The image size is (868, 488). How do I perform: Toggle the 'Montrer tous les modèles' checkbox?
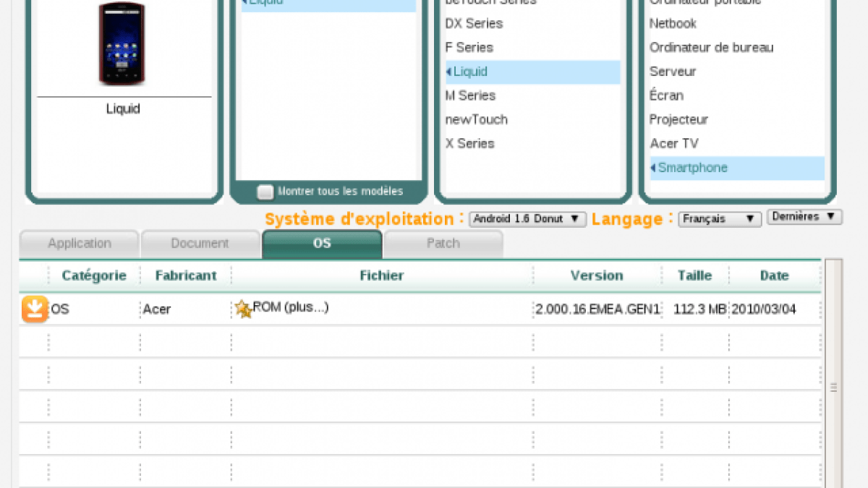(266, 192)
